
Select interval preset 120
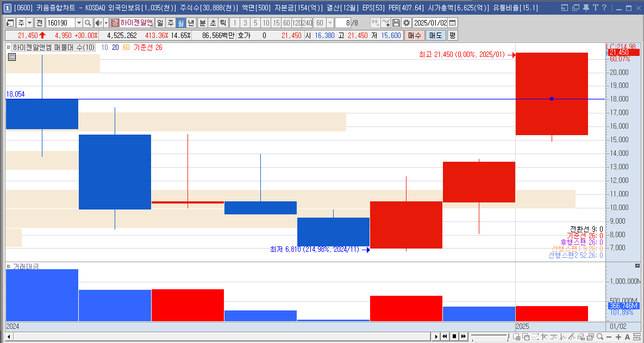(x=297, y=23)
